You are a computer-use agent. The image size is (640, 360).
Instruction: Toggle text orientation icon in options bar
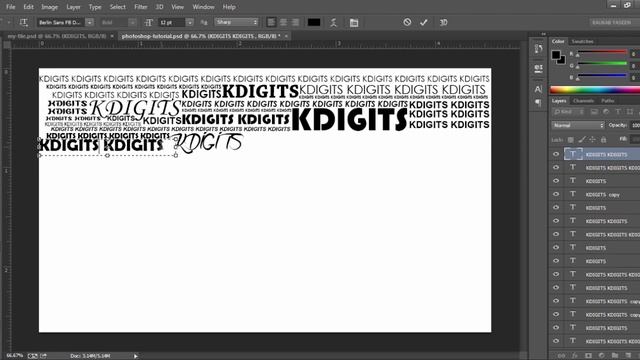24,22
